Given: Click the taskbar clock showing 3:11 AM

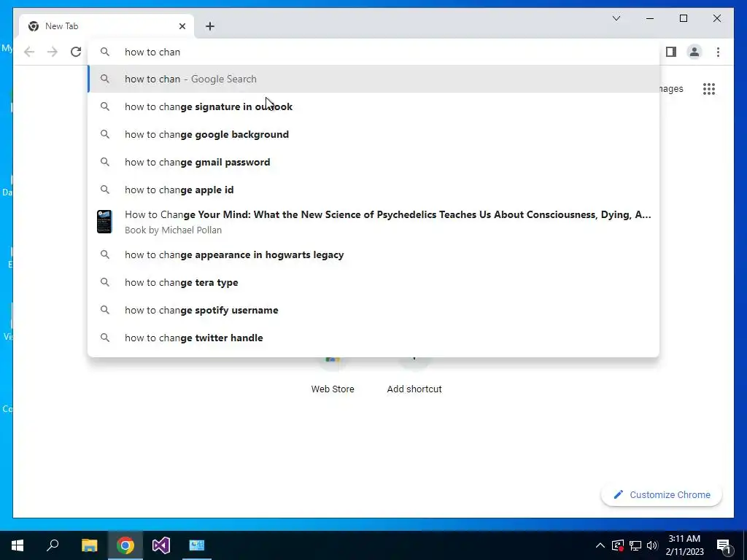Looking at the screenshot, I should pos(684,545).
